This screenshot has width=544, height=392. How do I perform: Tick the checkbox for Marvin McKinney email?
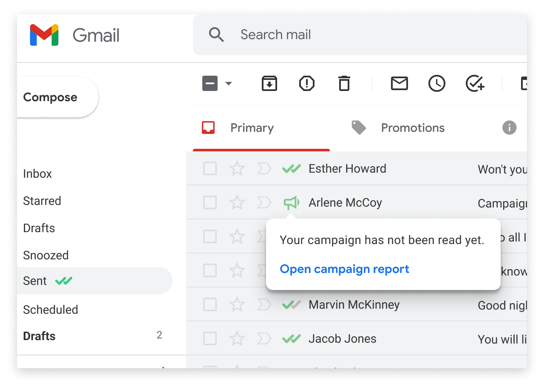[x=210, y=305]
